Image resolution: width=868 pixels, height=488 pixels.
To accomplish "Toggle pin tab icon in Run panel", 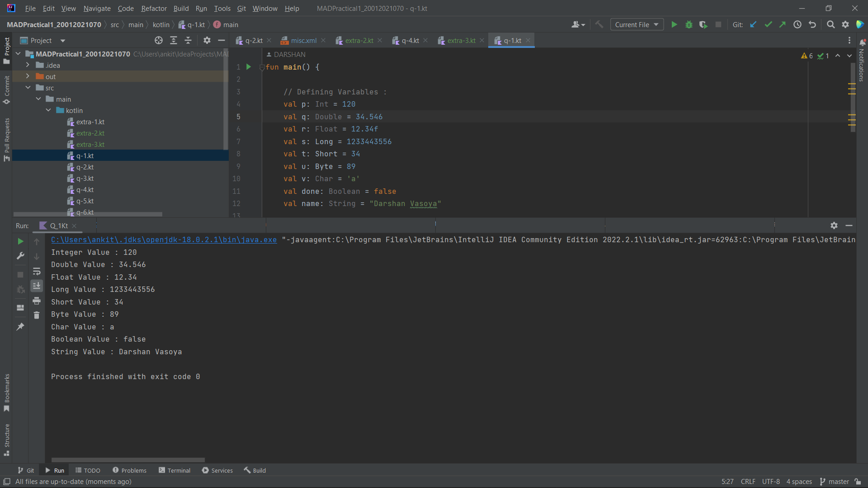I will pyautogui.click(x=20, y=327).
